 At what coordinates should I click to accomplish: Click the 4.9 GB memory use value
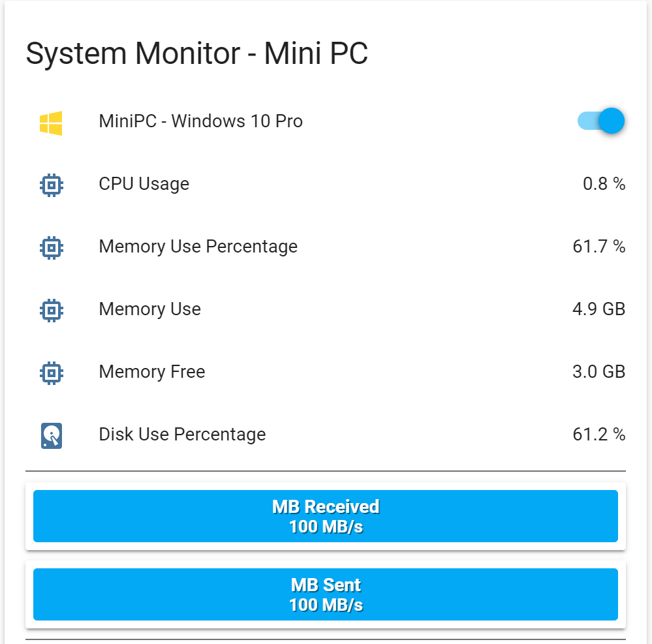pos(598,309)
